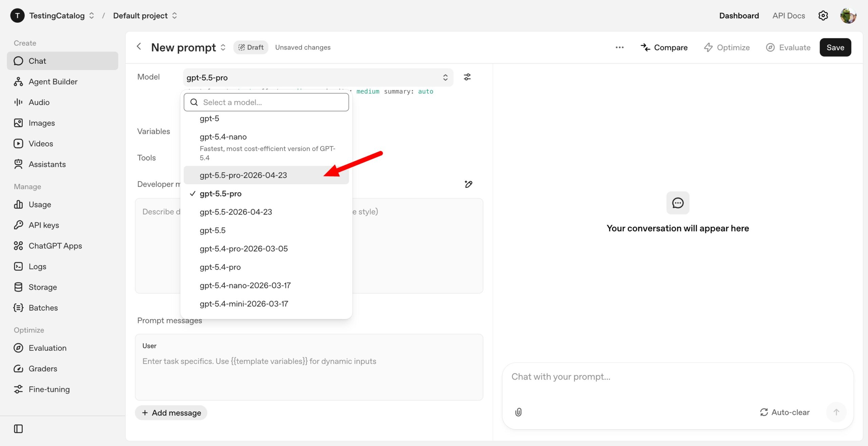Viewport: 868px width, 446px height.
Task: Open model settings sliders icon
Action: (467, 77)
